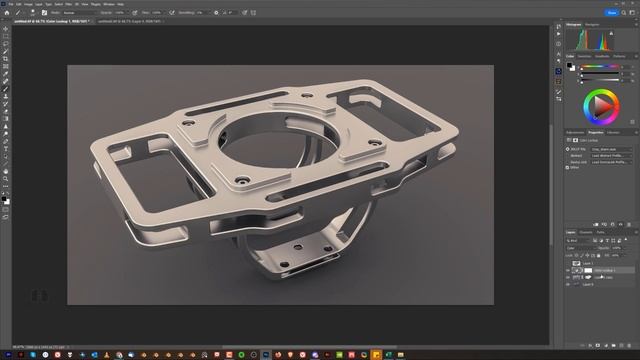Switch to the Adjustments tab
This screenshot has width=640, height=360.
(x=576, y=133)
